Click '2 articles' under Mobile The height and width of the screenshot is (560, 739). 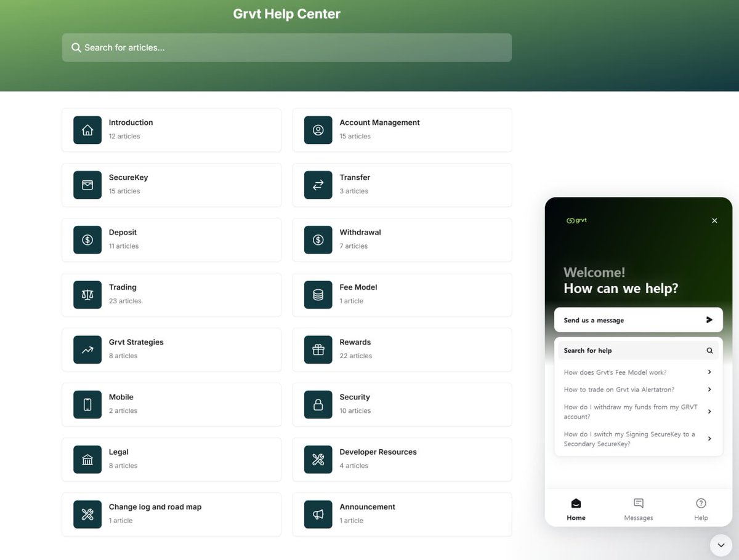click(123, 410)
